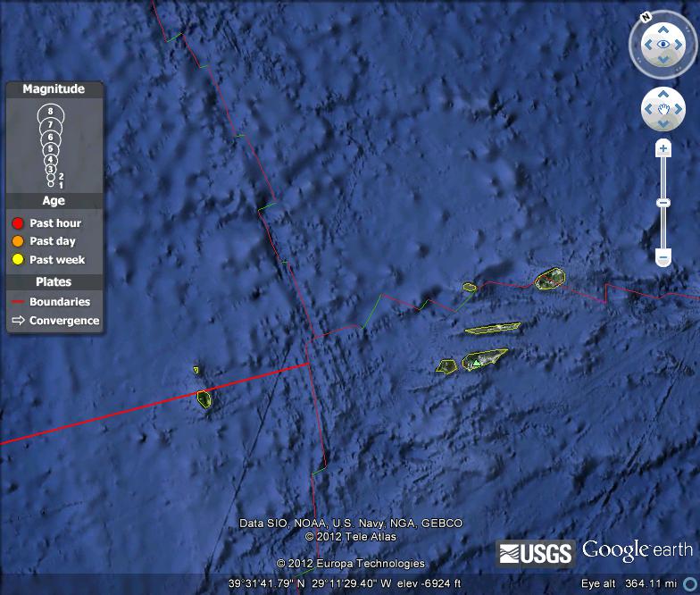The width and height of the screenshot is (700, 595).
Task: Zoom in with the plus button
Action: click(x=663, y=148)
